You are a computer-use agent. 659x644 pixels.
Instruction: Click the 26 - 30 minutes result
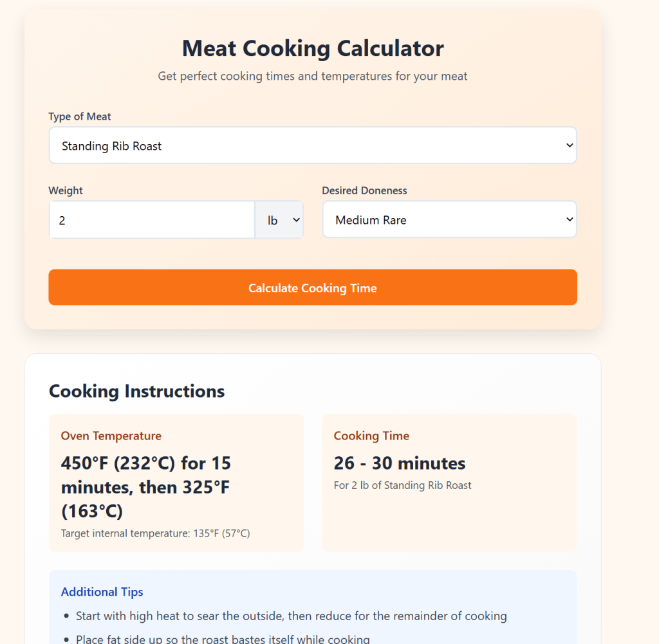399,463
